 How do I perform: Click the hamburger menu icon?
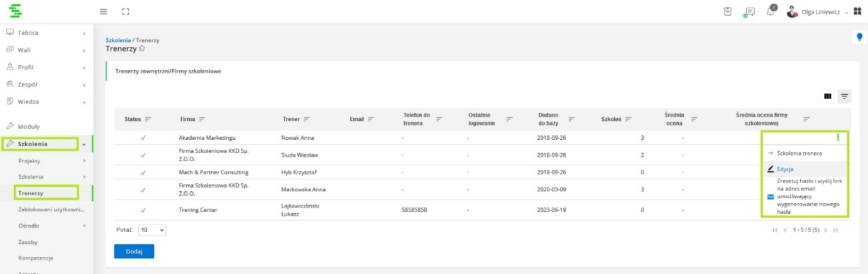click(x=103, y=11)
